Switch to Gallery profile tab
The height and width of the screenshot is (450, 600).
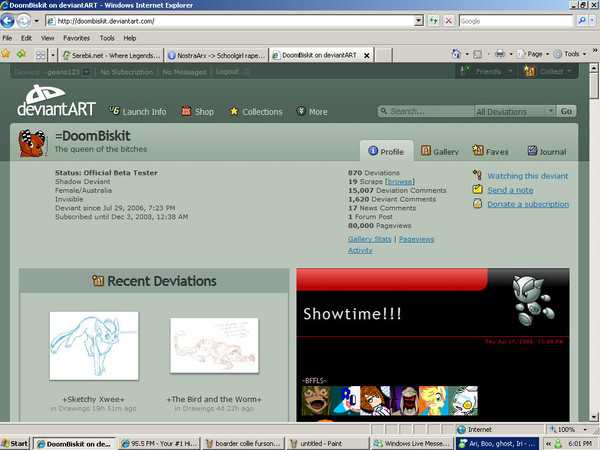(440, 152)
